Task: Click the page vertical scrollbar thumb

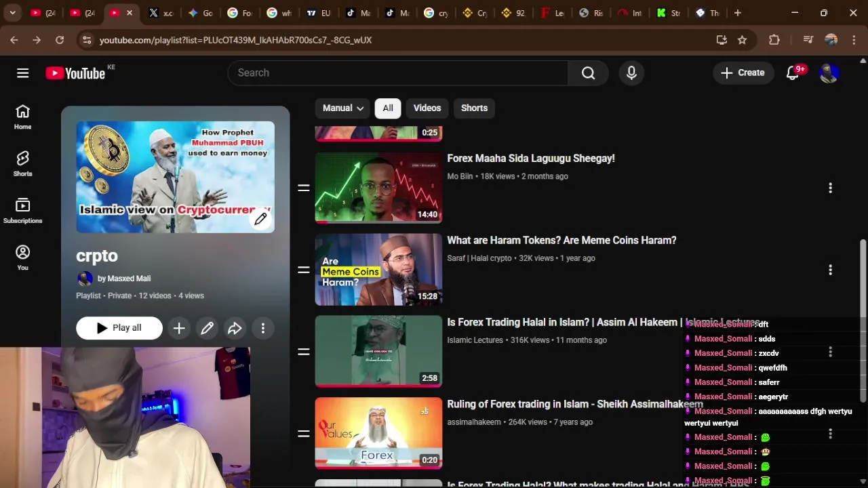Action: pos(863,320)
